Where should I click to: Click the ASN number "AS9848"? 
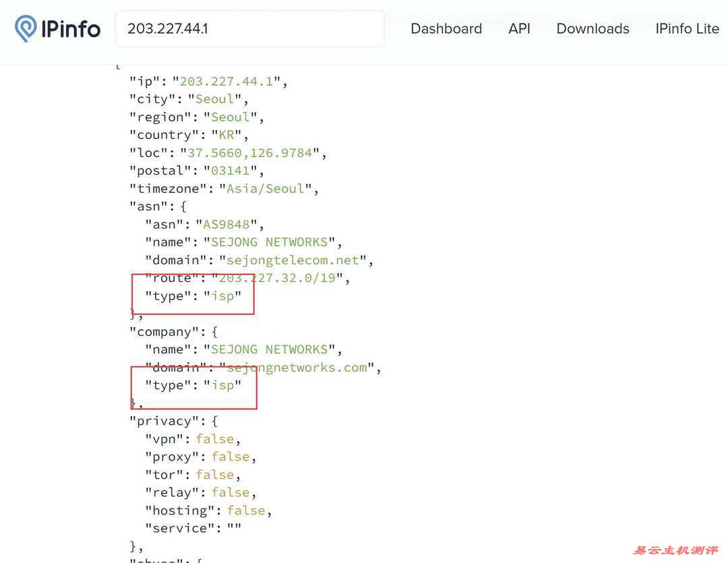pos(226,225)
